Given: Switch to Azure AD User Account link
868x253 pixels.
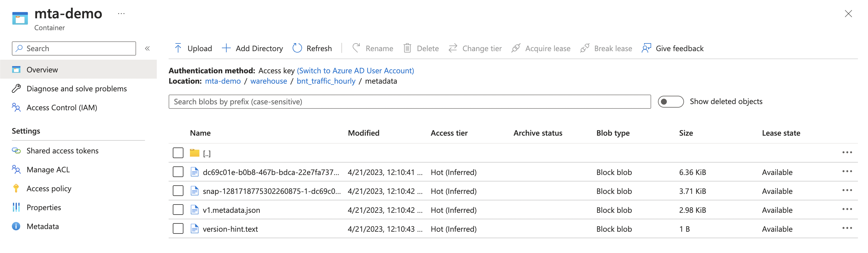Looking at the screenshot, I should [355, 71].
